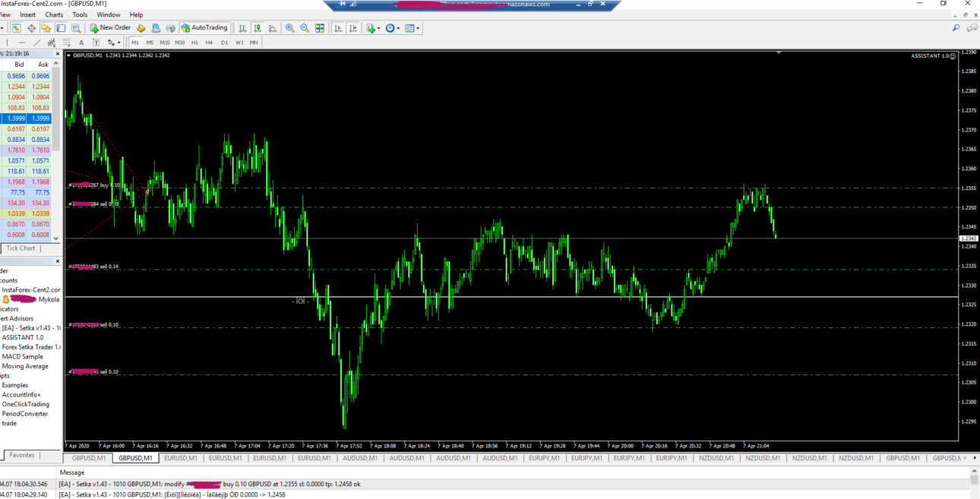Toggle the Market Watch panel icon
Screen dimensions: 980x499
tap(16, 28)
